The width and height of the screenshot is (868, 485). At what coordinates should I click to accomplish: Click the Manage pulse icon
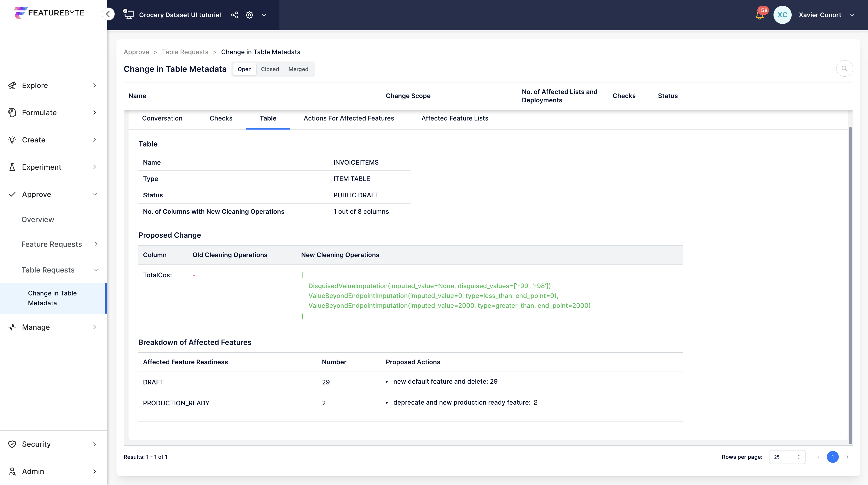(12, 327)
